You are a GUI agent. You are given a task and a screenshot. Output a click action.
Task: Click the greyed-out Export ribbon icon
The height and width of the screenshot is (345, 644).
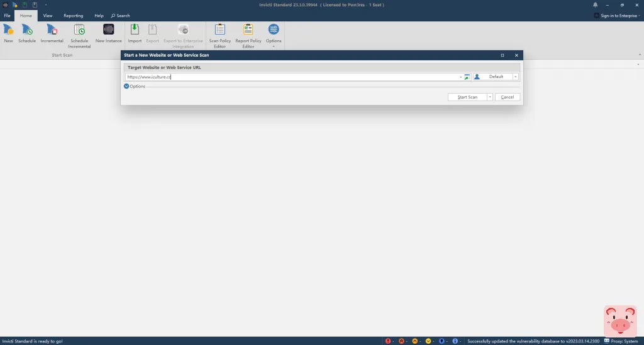coord(152,33)
